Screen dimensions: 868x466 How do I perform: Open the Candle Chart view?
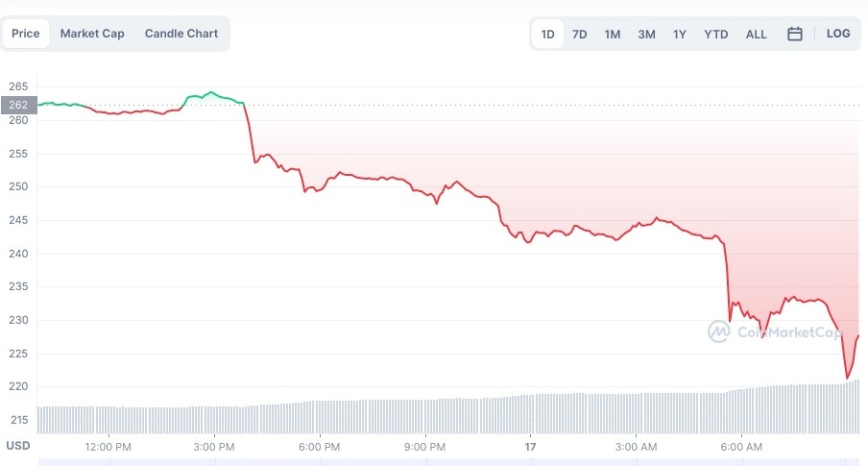click(181, 34)
